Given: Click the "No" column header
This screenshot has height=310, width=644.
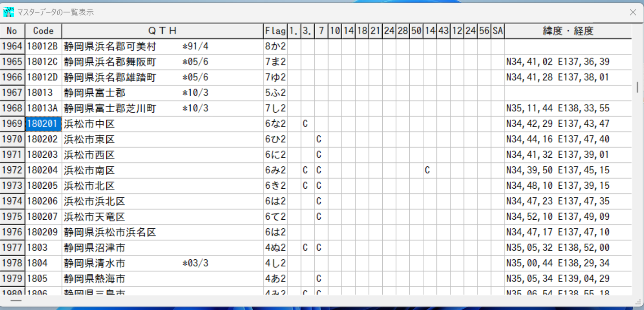Looking at the screenshot, I should (12, 31).
